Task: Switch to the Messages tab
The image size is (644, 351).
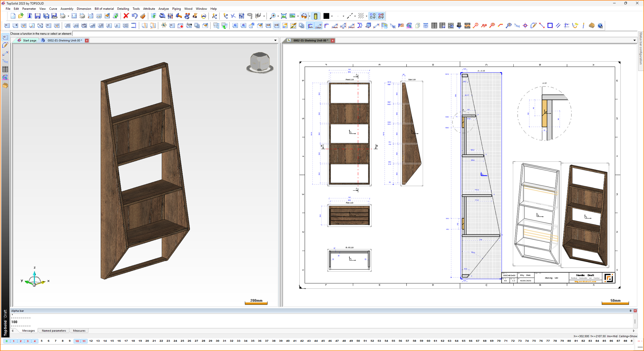Action: pyautogui.click(x=29, y=331)
